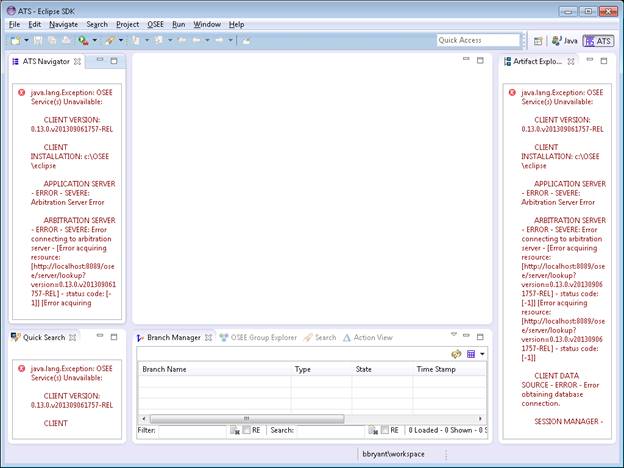Click the Run/launch toolbar icon
Viewport: 624px width, 468px height.
tap(83, 40)
